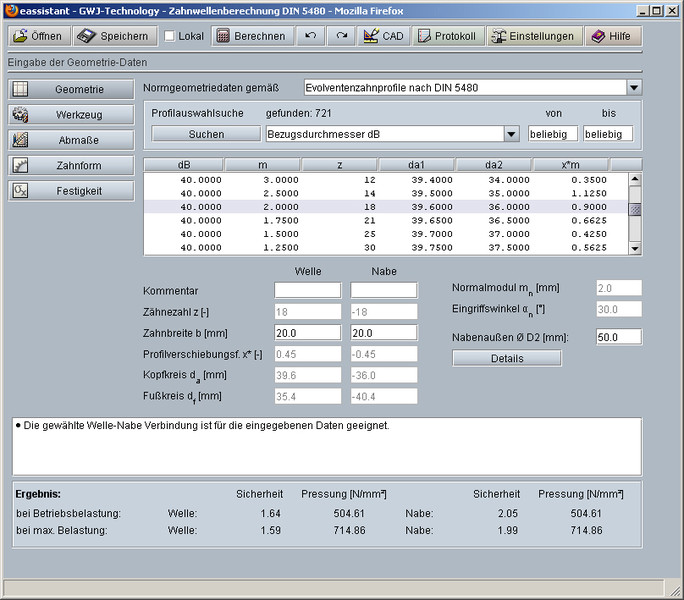Switch to the Werkzeug section

pyautogui.click(x=71, y=115)
